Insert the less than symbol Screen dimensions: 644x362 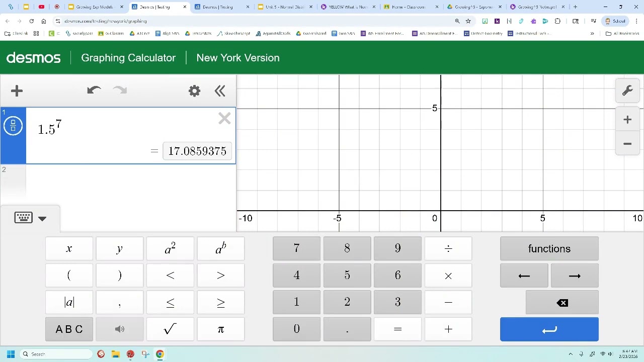click(170, 276)
